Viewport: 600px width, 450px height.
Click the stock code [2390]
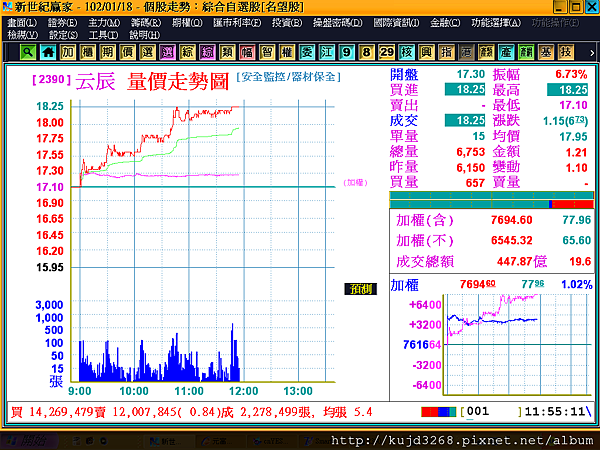tap(52, 80)
